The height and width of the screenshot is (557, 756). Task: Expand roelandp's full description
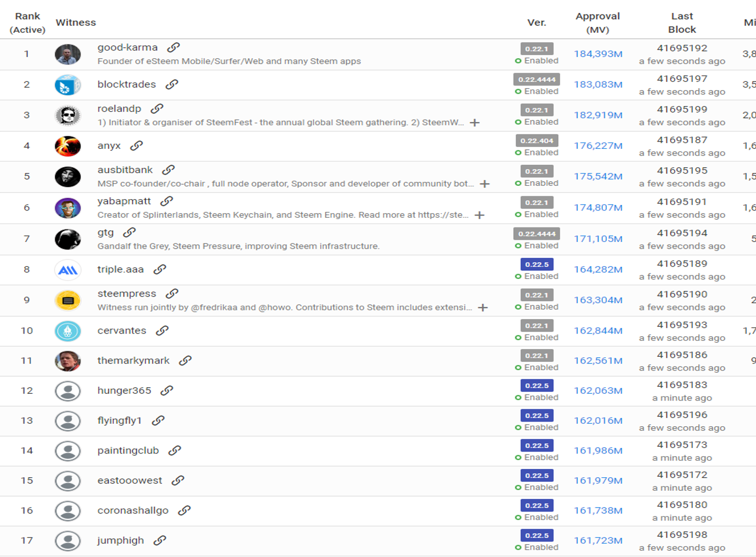[475, 123]
